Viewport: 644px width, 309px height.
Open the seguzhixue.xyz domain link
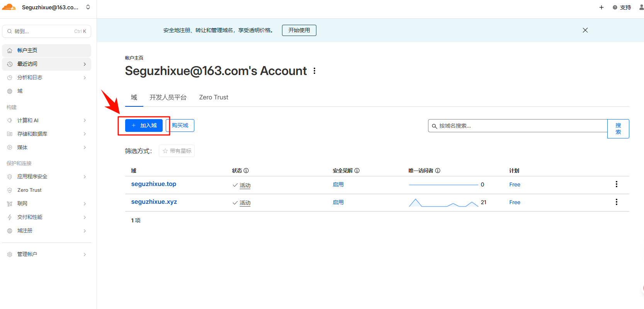click(x=154, y=202)
